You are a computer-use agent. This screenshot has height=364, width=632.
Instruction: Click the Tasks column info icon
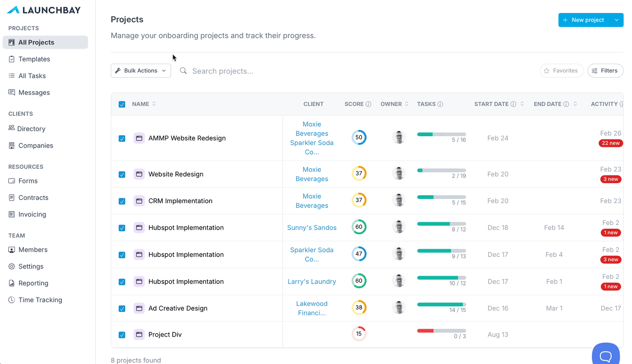[440, 104]
